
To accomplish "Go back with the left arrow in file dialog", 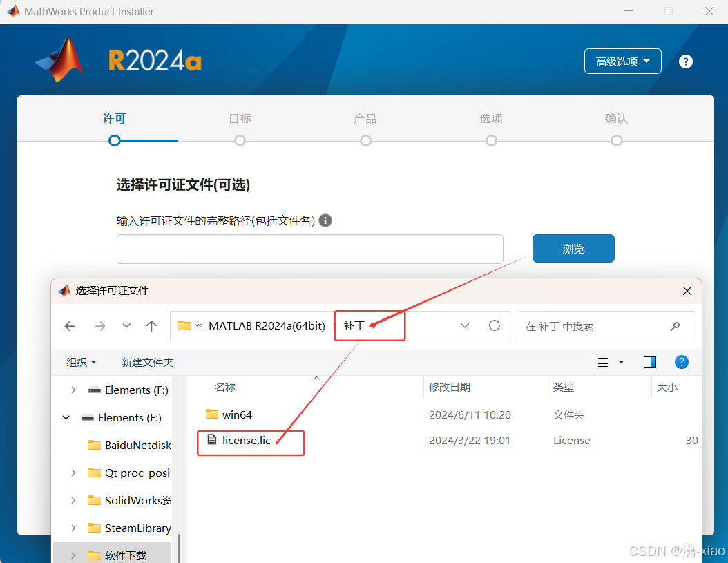I will [70, 326].
